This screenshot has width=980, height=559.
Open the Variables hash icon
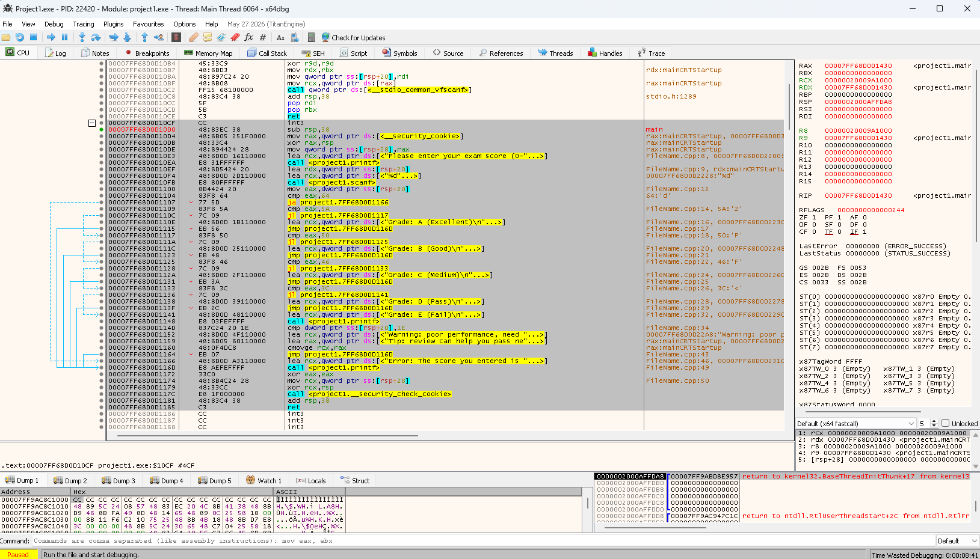[x=263, y=37]
